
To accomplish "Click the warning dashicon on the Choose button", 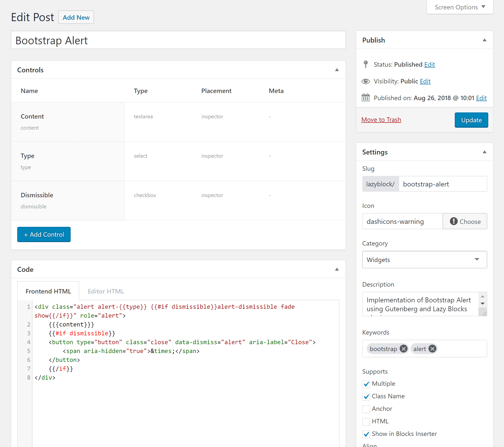I will click(x=454, y=221).
